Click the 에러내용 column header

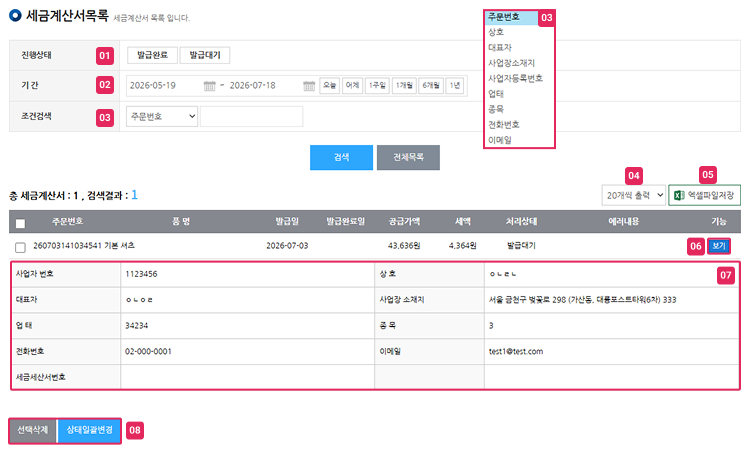(623, 221)
